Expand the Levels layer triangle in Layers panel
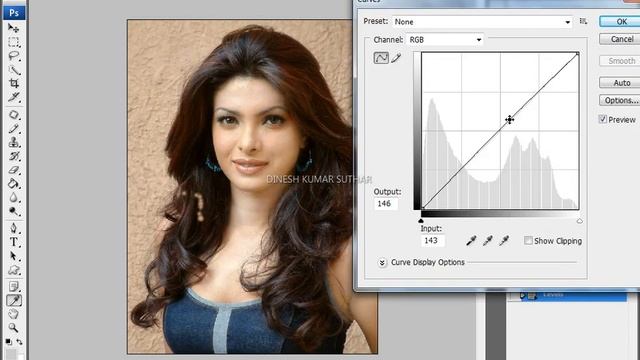640x360 pixels. (522, 296)
